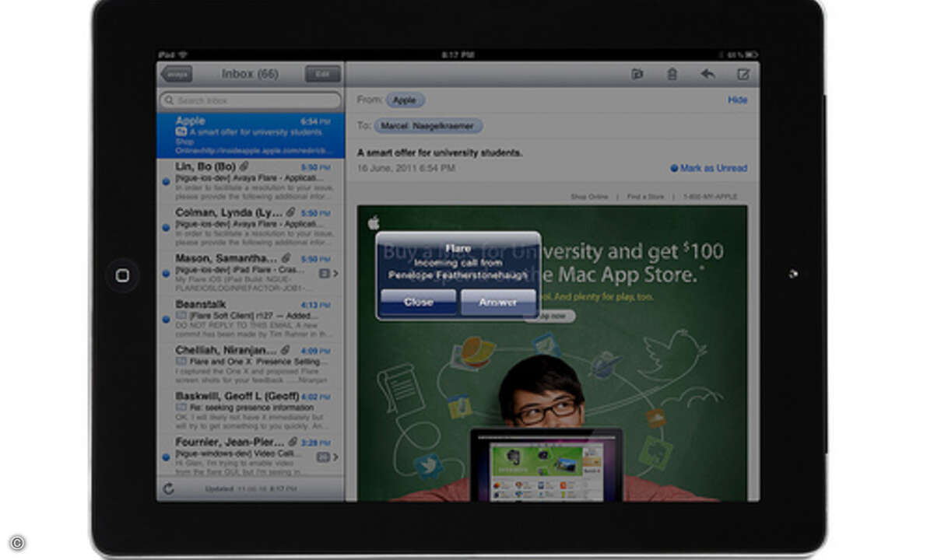This screenshot has height=560, width=934.
Task: Close the Flare incoming call alert
Action: click(x=419, y=303)
